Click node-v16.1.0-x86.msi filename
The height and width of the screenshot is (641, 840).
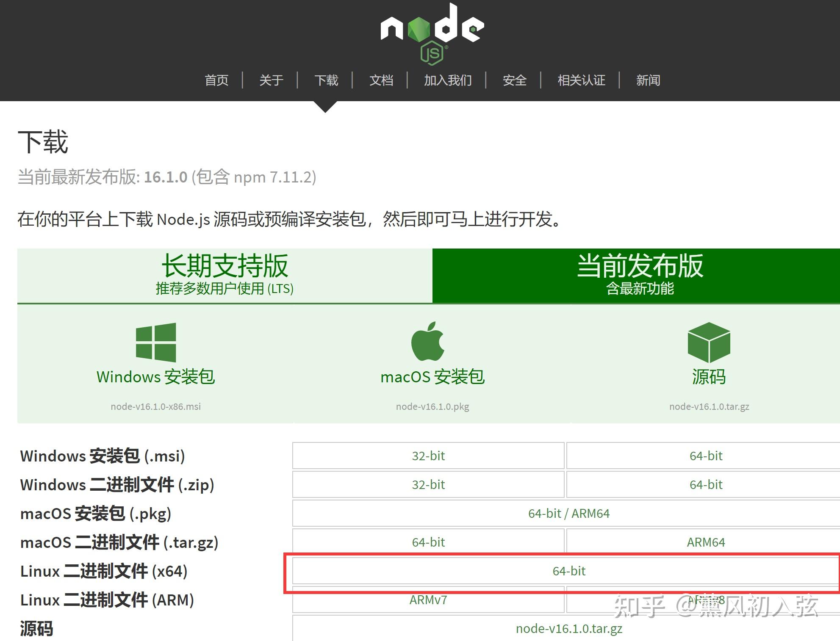pos(156,406)
